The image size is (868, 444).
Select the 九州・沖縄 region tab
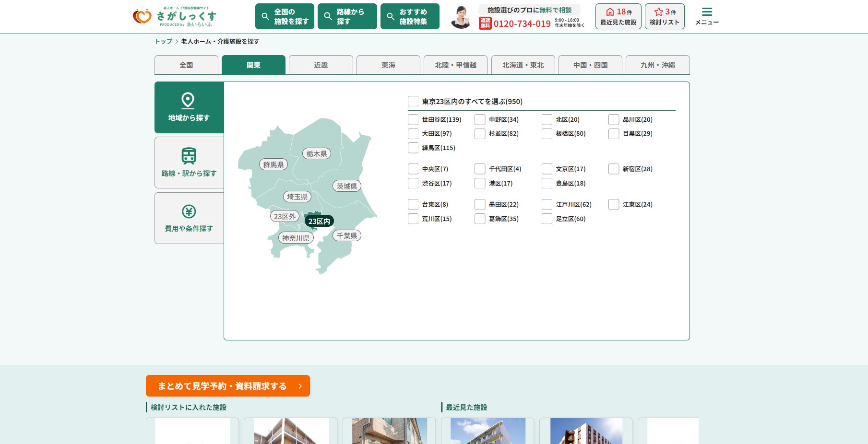tap(657, 65)
